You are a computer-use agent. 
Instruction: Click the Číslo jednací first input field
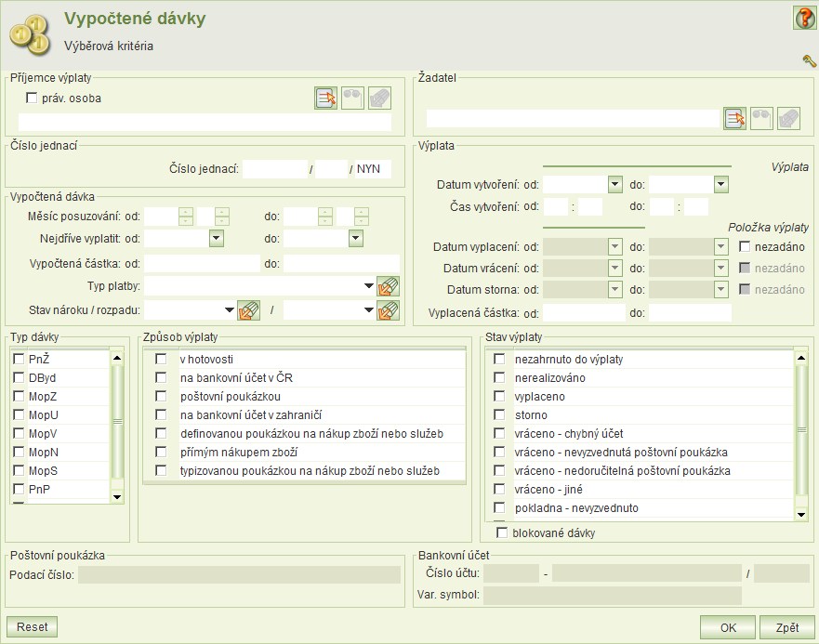274,169
